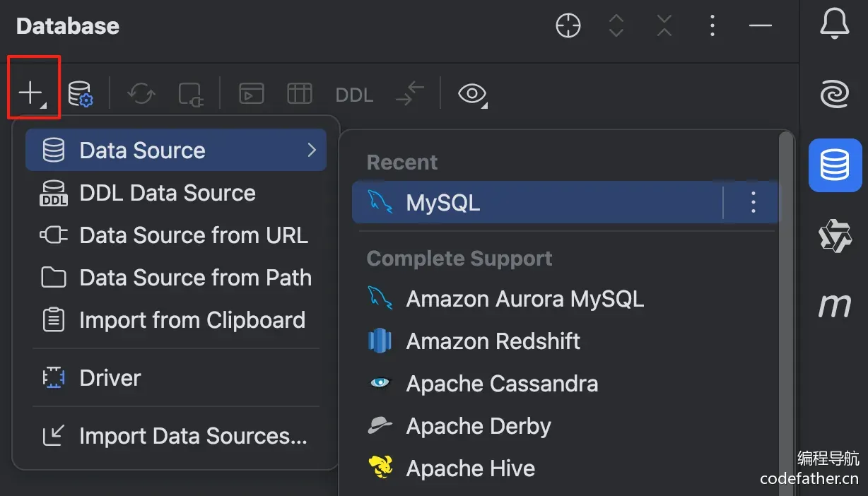Select Apache Hive data source

(564, 468)
